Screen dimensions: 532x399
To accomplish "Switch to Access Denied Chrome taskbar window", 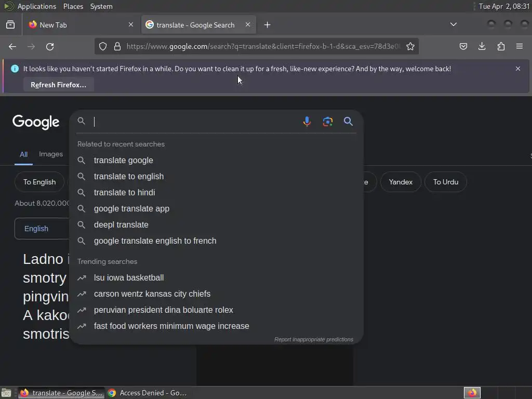I will 148,393.
